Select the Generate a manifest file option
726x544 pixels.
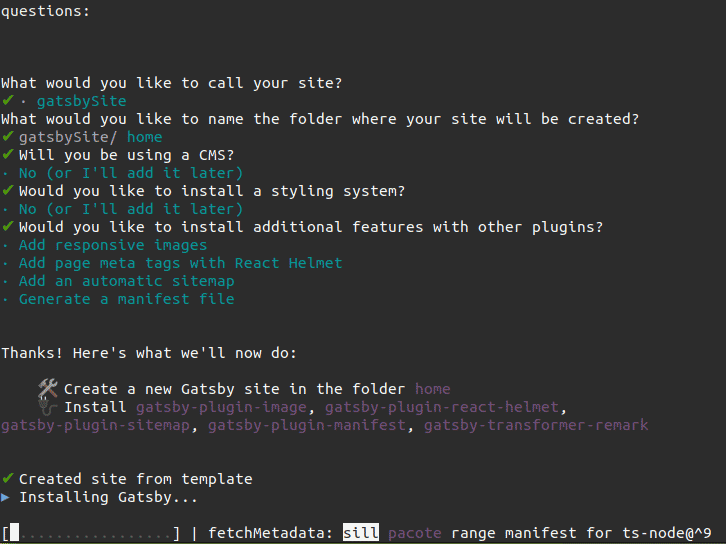[x=126, y=299]
